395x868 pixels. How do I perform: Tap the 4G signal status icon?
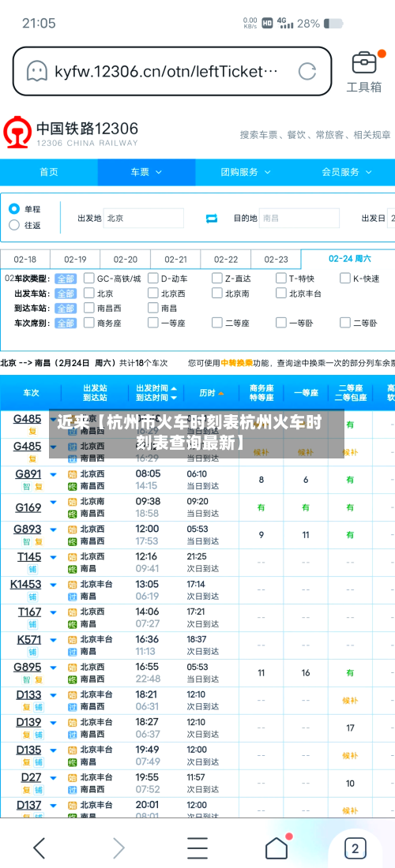285,23
